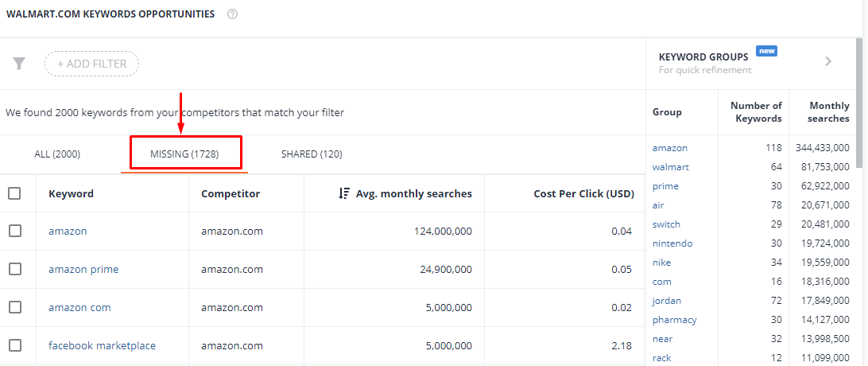
Task: Tick the amazon prime row checkbox
Action: click(15, 269)
